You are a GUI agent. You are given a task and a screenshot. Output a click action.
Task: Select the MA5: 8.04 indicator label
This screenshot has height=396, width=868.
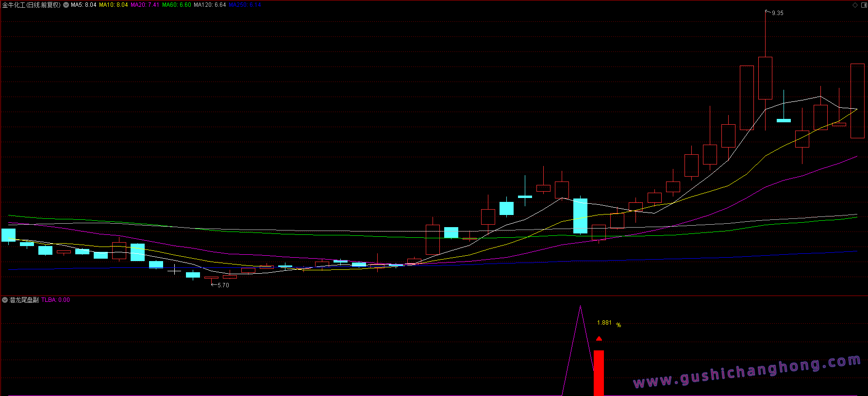83,5
